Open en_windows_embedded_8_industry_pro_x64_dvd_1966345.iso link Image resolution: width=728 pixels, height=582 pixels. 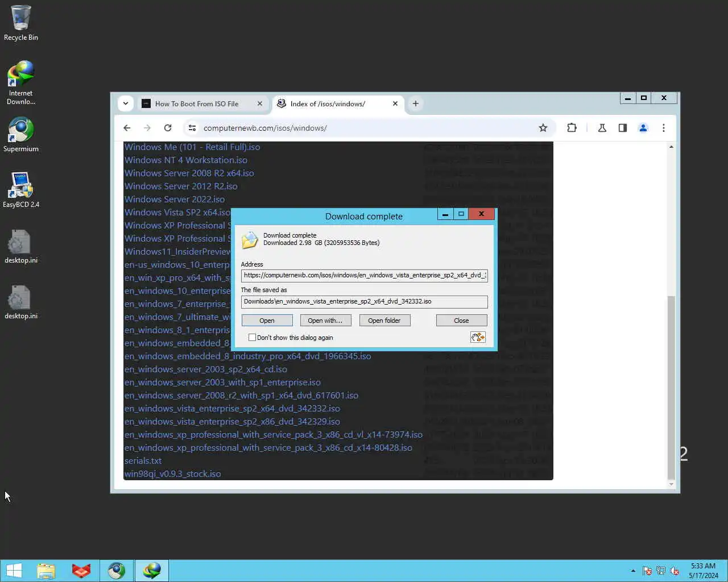(248, 356)
